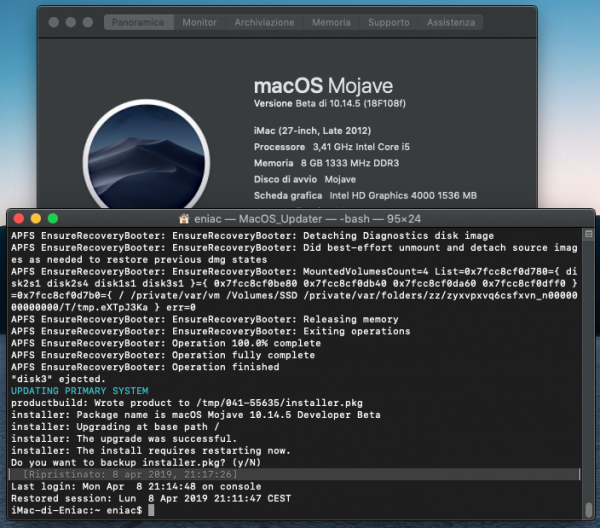Switch to the Assistenza tab

click(450, 22)
